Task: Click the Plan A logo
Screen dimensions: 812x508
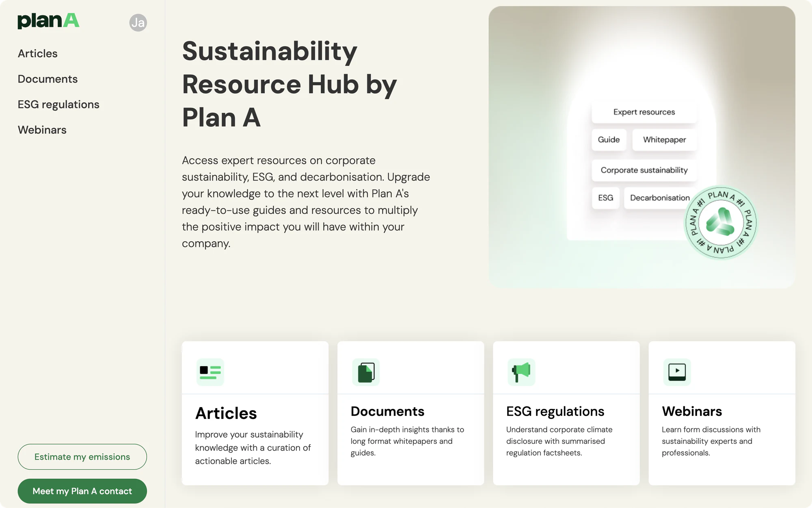Action: point(48,21)
